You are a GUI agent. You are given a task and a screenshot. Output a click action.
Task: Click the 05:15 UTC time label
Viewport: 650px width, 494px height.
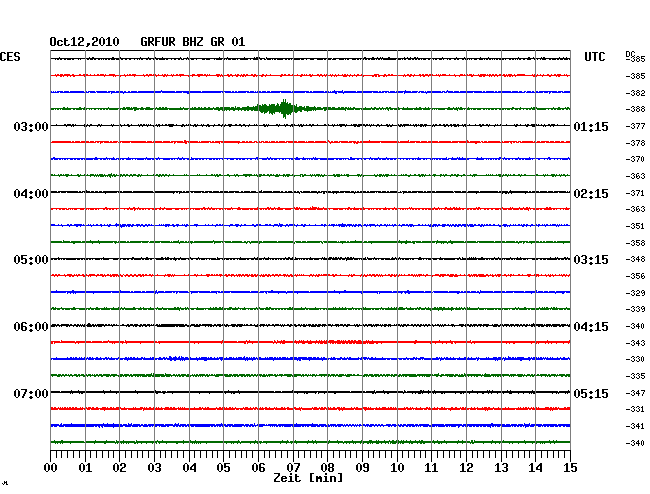pyautogui.click(x=591, y=393)
